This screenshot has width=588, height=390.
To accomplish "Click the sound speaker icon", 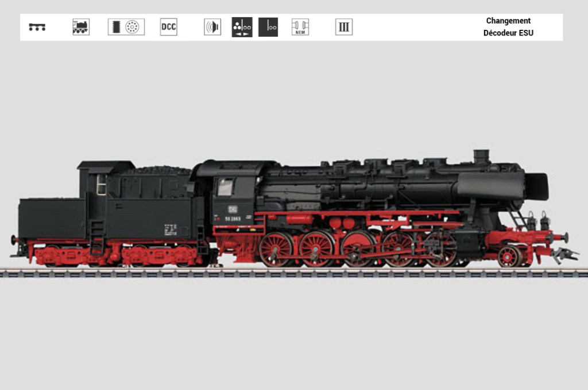I will click(x=212, y=27).
